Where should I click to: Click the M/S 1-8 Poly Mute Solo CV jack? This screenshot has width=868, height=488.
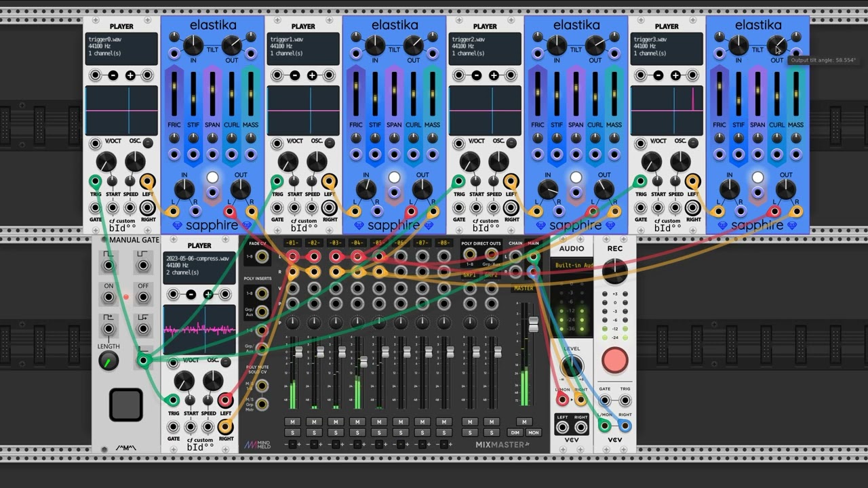pyautogui.click(x=261, y=386)
